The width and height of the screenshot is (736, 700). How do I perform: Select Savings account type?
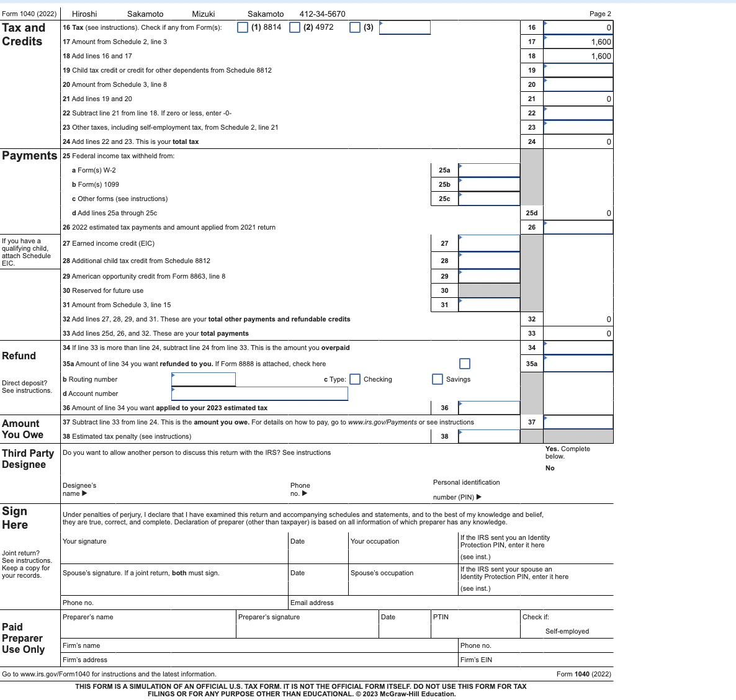tap(438, 379)
